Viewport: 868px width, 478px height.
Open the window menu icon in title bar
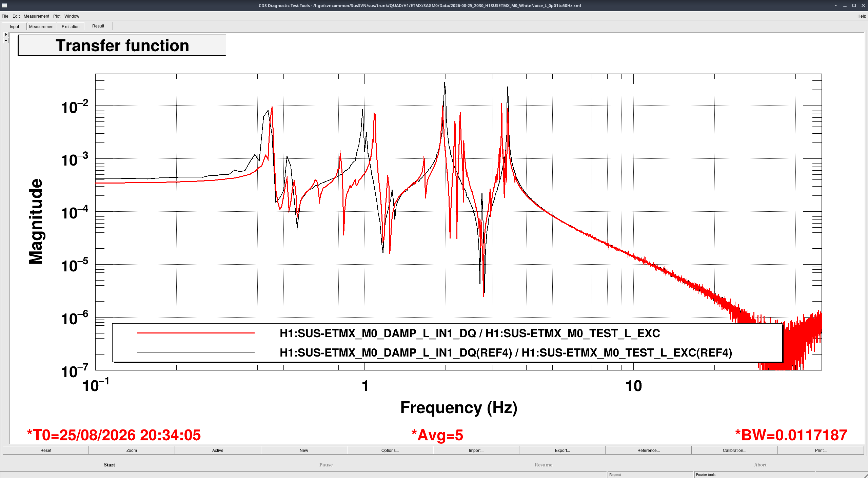point(4,5)
